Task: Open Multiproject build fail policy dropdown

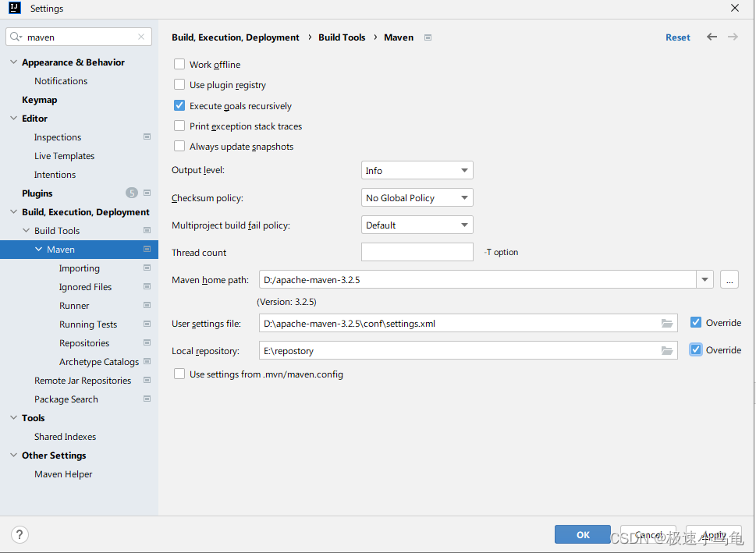Action: [x=417, y=225]
